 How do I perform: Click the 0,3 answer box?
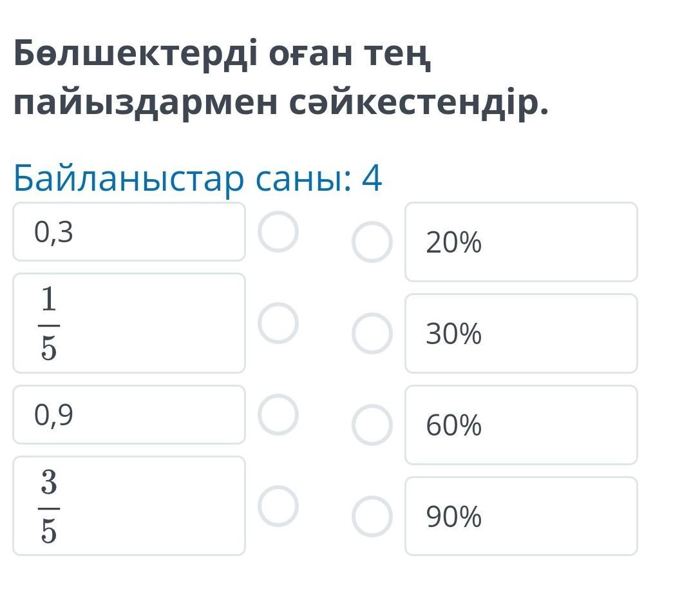(x=129, y=232)
